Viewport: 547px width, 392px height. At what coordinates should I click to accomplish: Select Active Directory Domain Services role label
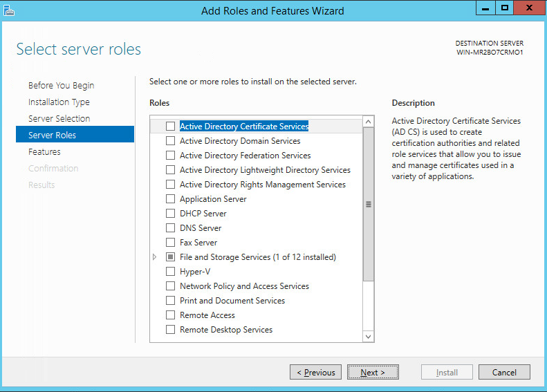pos(240,141)
